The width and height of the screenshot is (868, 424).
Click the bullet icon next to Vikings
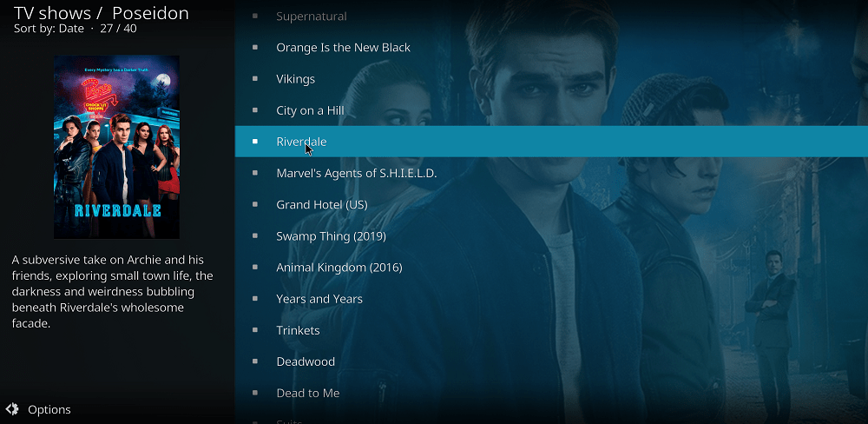click(x=254, y=79)
